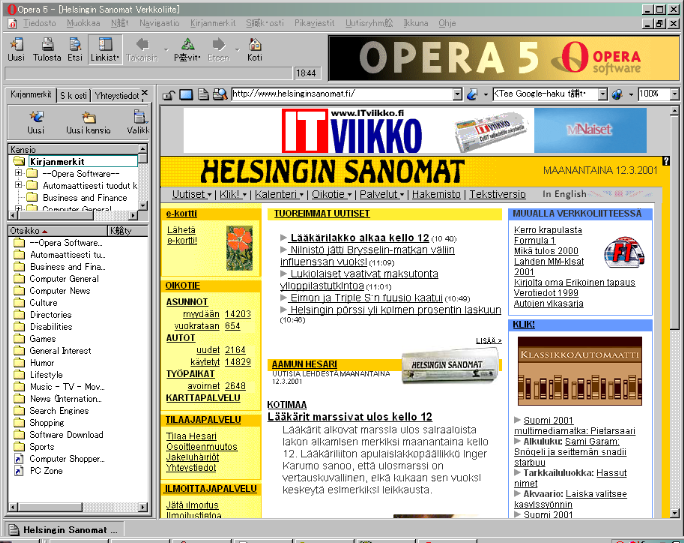684x543 pixels.
Task: Click the page vertical scrollbar
Action: pyautogui.click(x=674, y=312)
